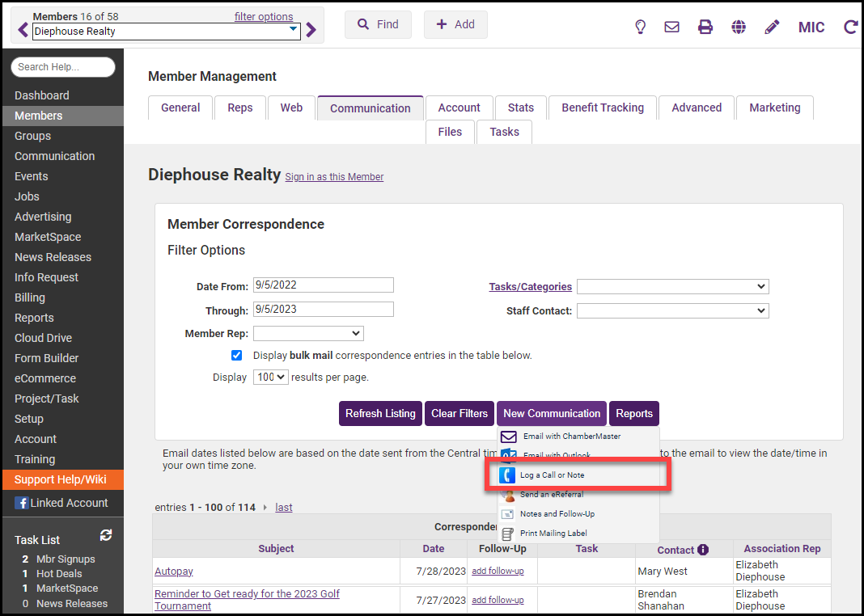Switch to the Benefit Tracking tab

[x=603, y=108]
